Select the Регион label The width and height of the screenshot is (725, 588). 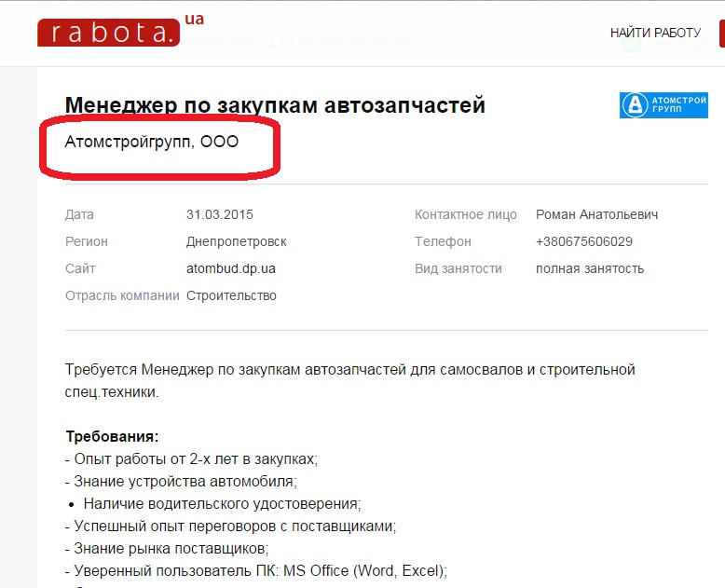[87, 241]
